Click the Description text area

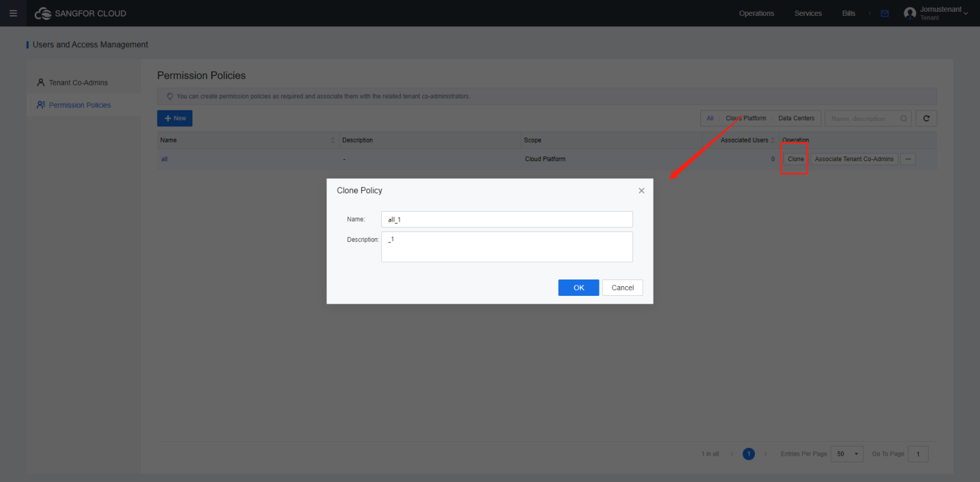(x=507, y=247)
